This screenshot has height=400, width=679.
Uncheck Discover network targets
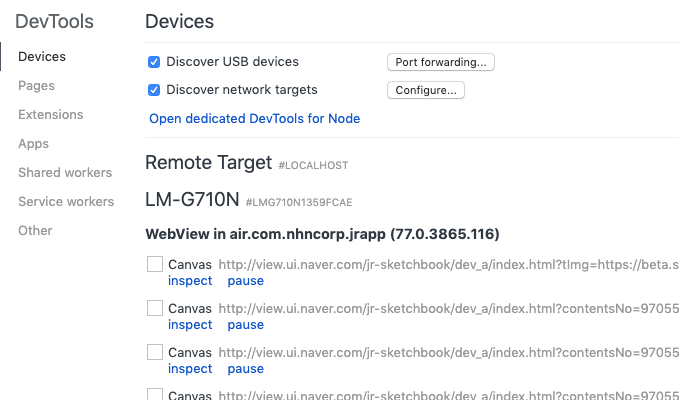(154, 90)
